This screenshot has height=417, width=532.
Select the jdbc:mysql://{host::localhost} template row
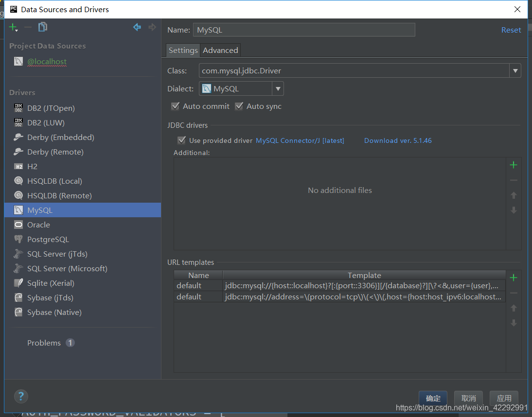(x=339, y=286)
